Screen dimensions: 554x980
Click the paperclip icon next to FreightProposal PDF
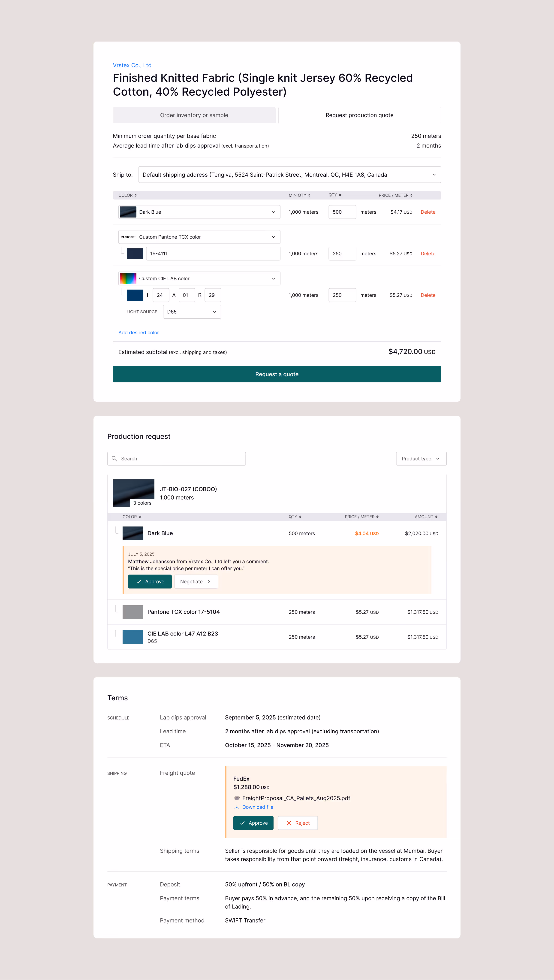237,798
